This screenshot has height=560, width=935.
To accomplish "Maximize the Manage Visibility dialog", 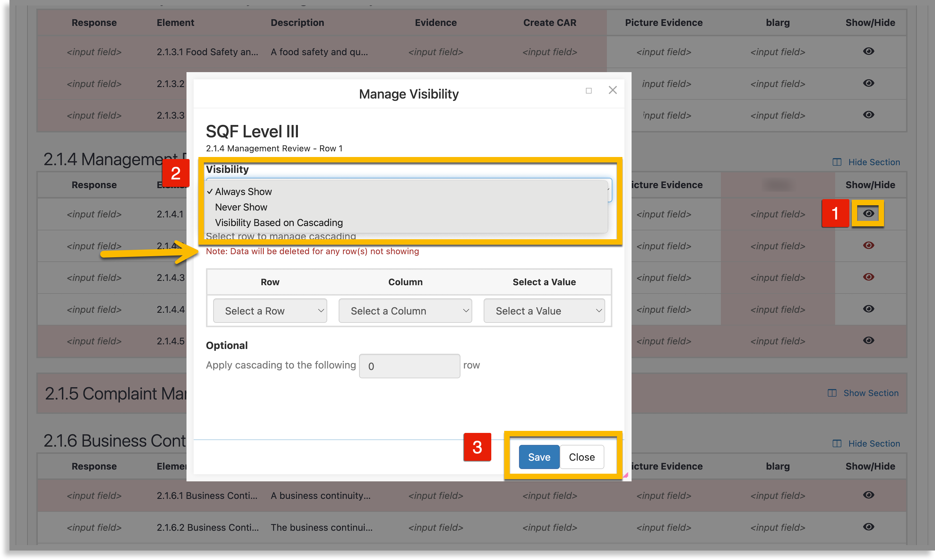I will coord(588,91).
